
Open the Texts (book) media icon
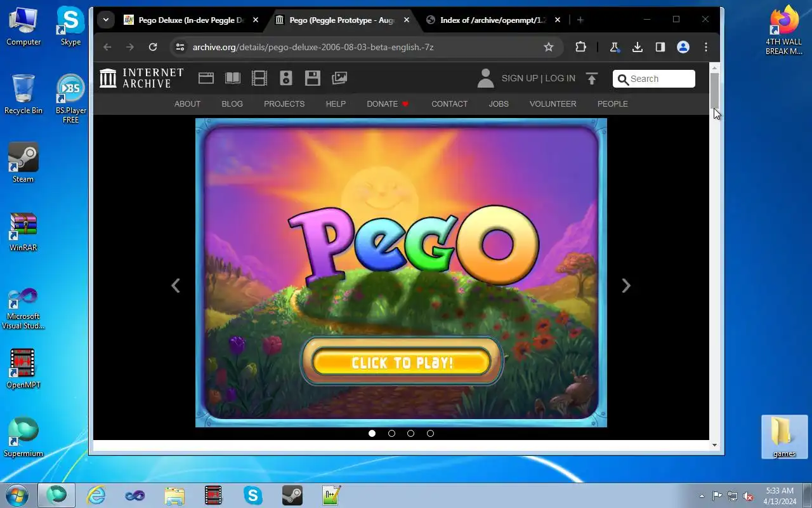pos(233,78)
